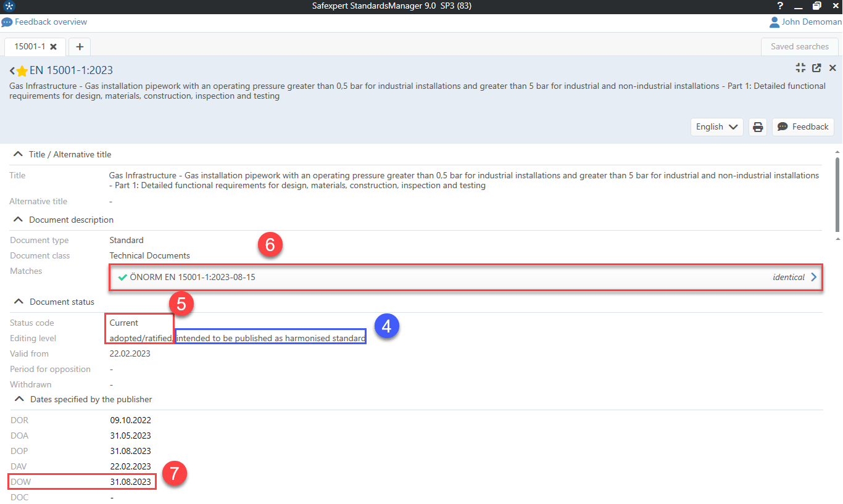The image size is (843, 504).
Task: Collapse the Document status section
Action: tap(19, 302)
